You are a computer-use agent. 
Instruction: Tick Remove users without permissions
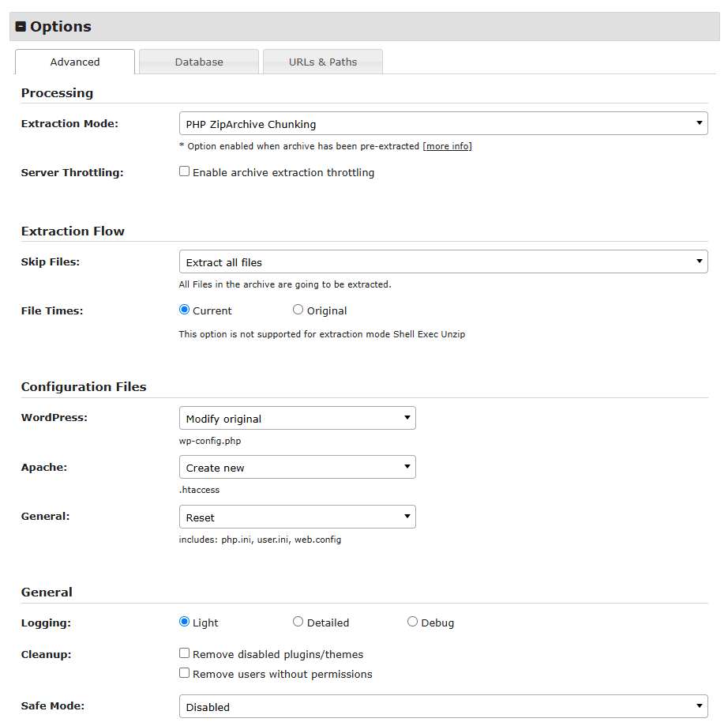pos(185,673)
